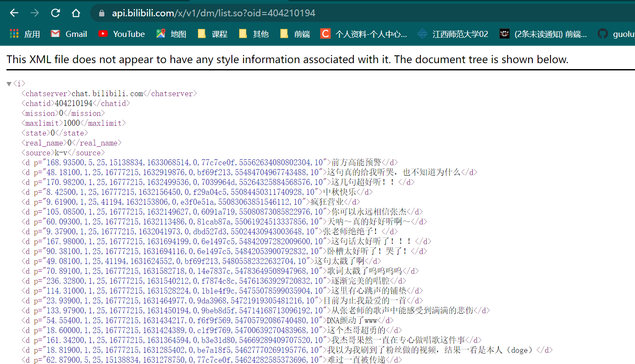The width and height of the screenshot is (635, 364).
Task: Go forward to the next page
Action: pyautogui.click(x=35, y=13)
